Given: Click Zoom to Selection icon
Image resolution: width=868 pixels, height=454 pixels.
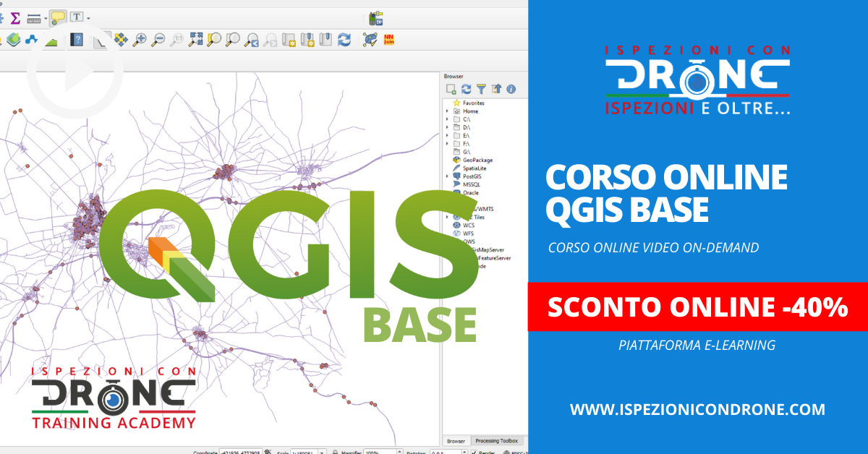Looking at the screenshot, I should tap(214, 39).
